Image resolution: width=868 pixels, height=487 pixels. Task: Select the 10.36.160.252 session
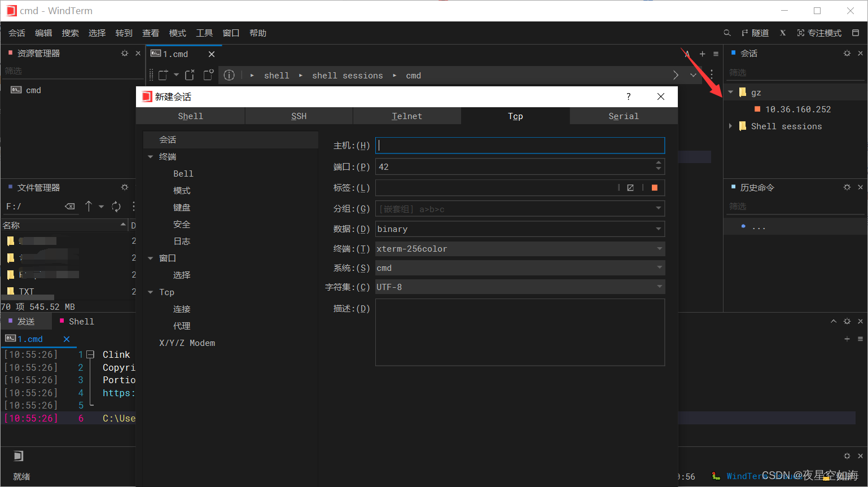[x=797, y=109]
